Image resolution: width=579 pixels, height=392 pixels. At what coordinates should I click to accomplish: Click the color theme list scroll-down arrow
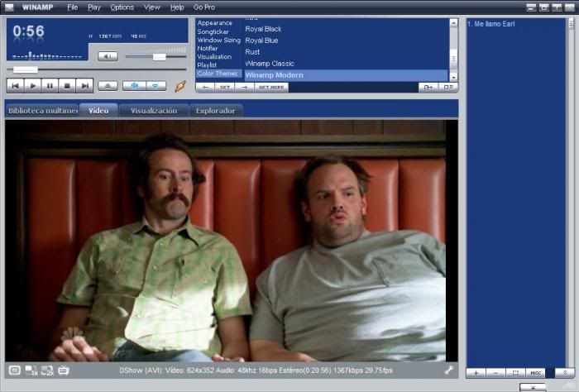[x=453, y=77]
